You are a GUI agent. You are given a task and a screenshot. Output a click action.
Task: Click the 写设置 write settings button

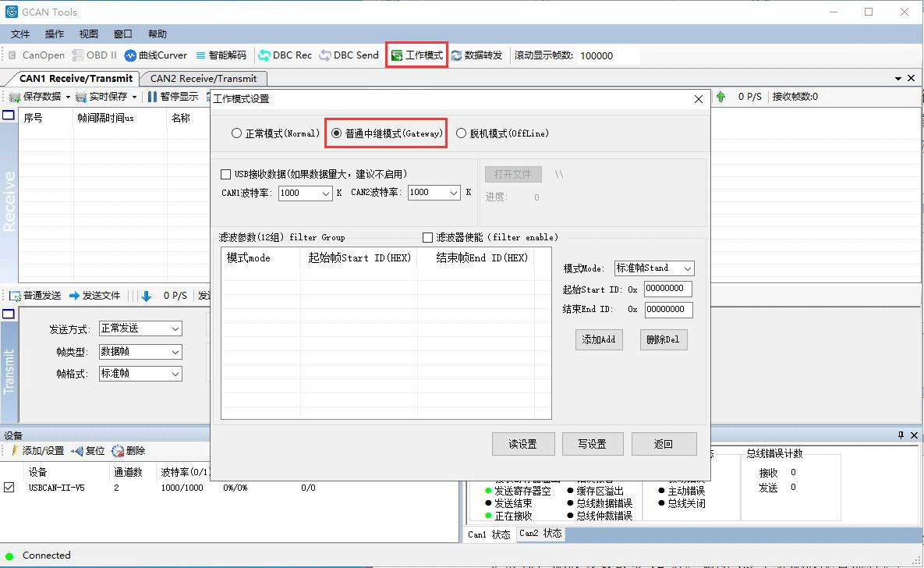tap(592, 444)
